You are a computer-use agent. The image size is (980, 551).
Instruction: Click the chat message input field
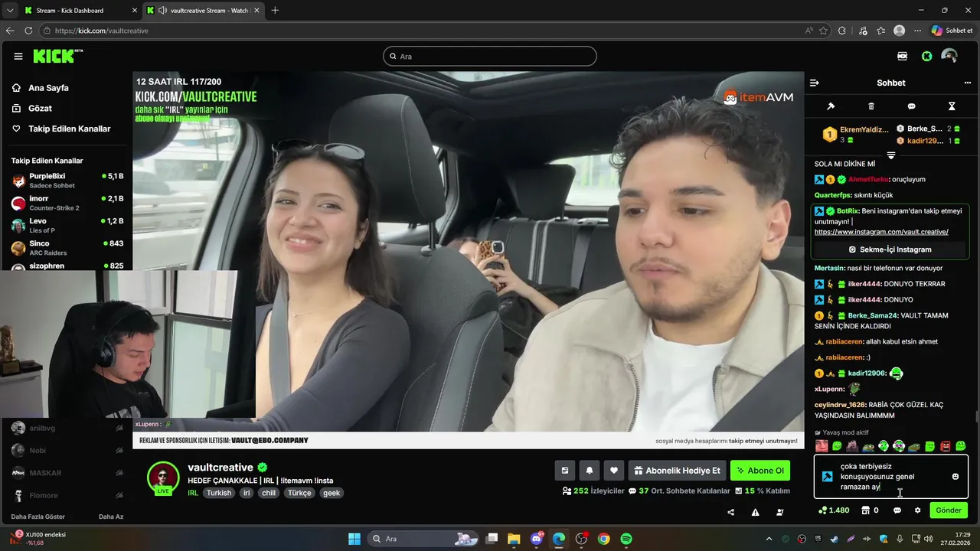[x=891, y=477]
